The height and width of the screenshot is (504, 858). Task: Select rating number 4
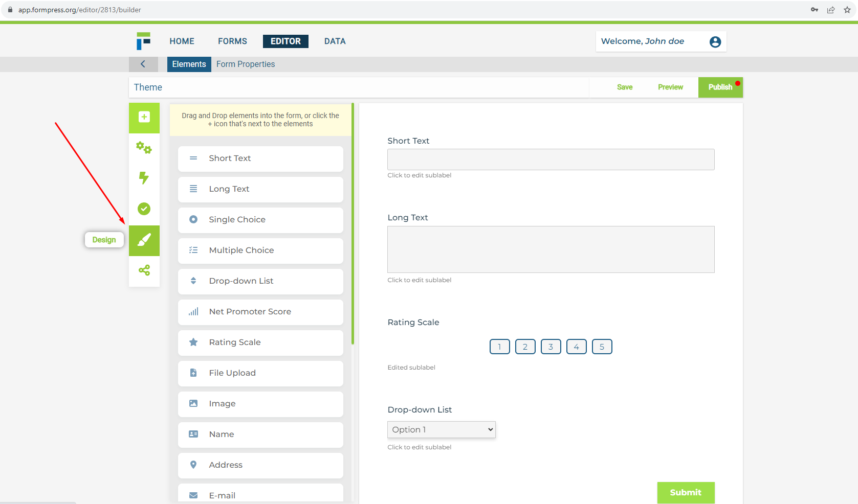click(576, 347)
